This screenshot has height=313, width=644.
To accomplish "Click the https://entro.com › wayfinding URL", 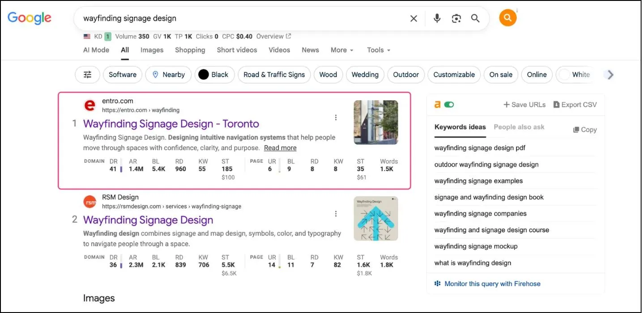I will 141,110.
